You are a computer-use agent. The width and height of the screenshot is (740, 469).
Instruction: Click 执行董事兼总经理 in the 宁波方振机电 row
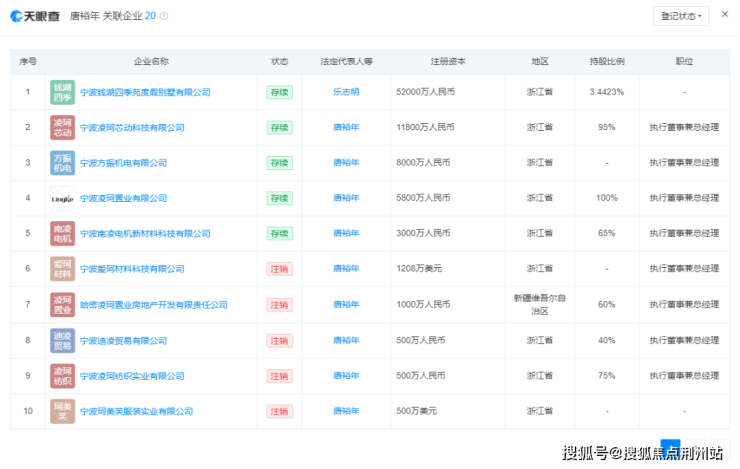pos(684,163)
